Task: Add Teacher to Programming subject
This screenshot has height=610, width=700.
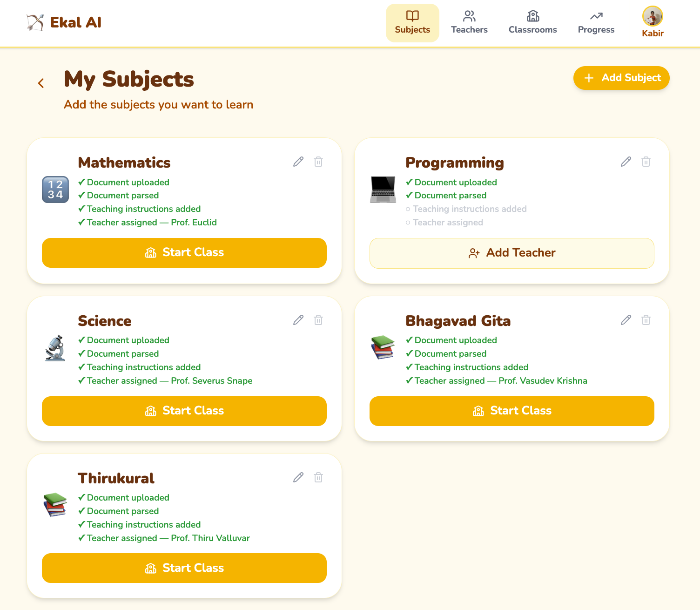Action: [x=512, y=253]
